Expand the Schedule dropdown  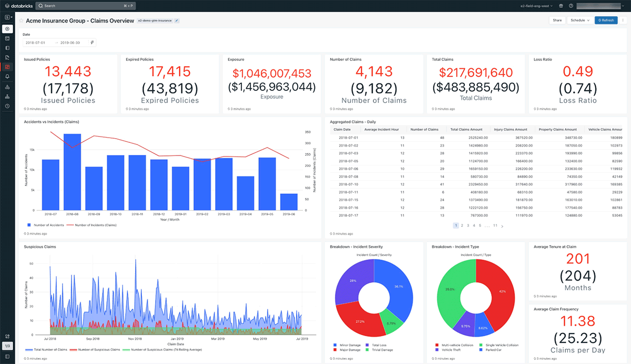pos(579,20)
